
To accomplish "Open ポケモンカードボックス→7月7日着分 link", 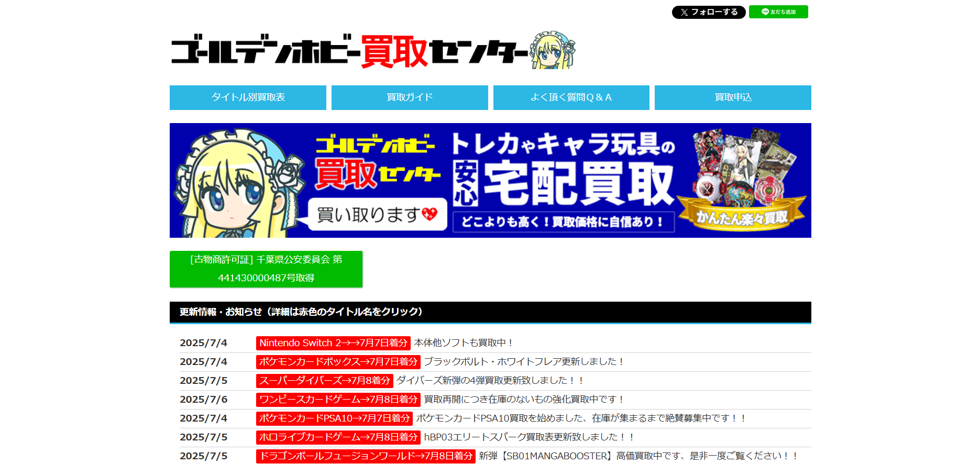I will tap(338, 362).
